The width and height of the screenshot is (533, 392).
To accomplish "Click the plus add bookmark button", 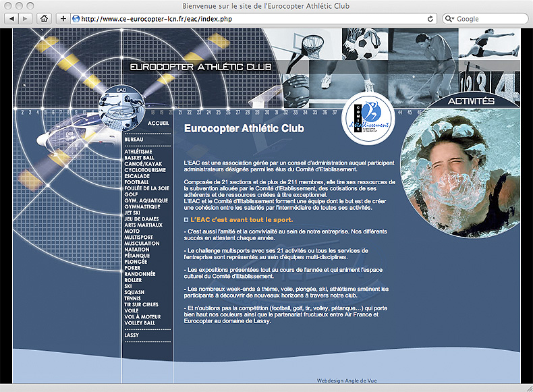I will (63, 19).
